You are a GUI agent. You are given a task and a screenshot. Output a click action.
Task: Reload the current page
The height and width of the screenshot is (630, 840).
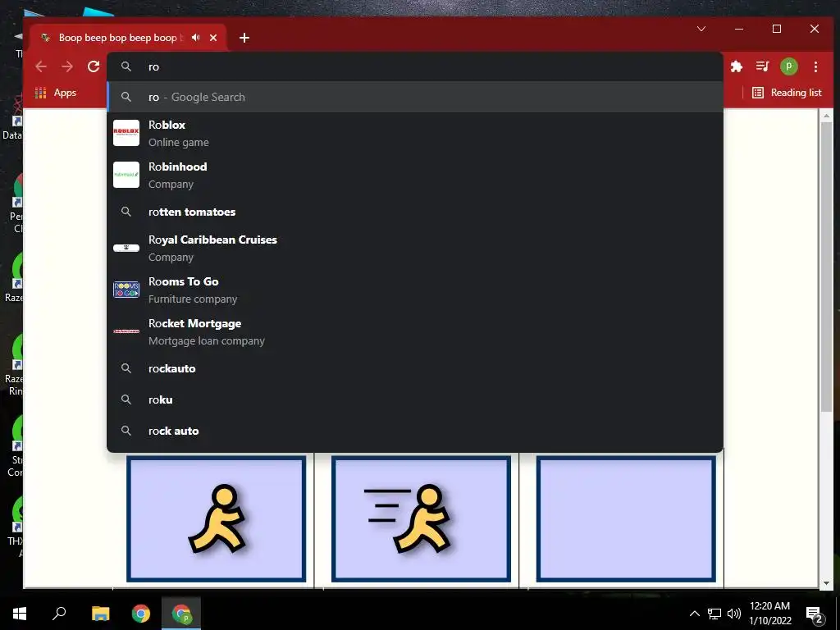point(94,66)
